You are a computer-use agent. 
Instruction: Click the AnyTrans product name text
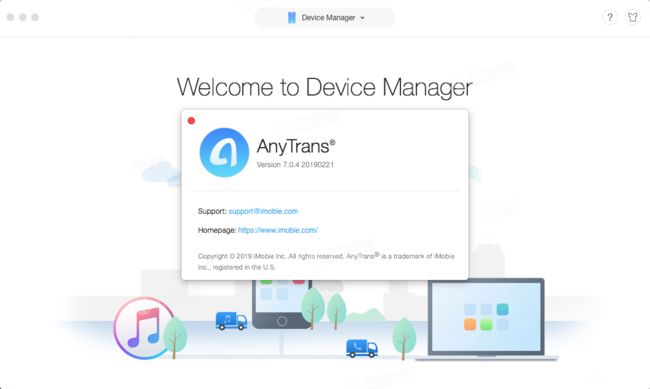(x=296, y=146)
